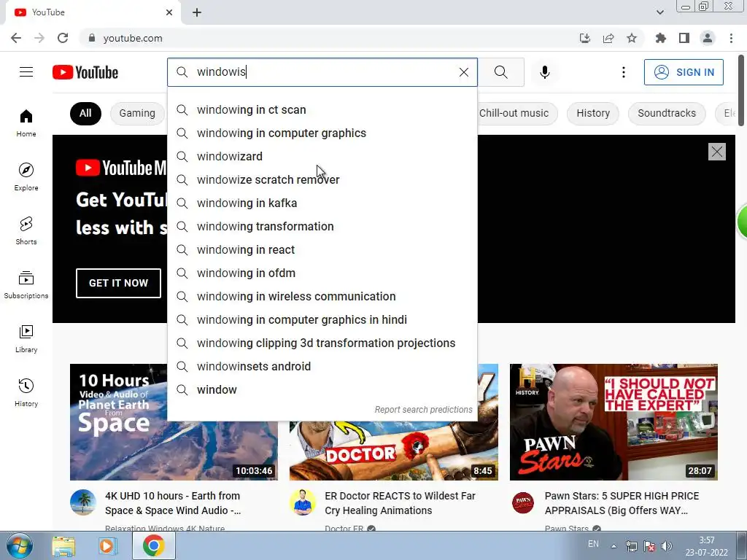Viewport: 747px width, 560px height.
Task: Open Library in the sidebar
Action: [x=26, y=338]
